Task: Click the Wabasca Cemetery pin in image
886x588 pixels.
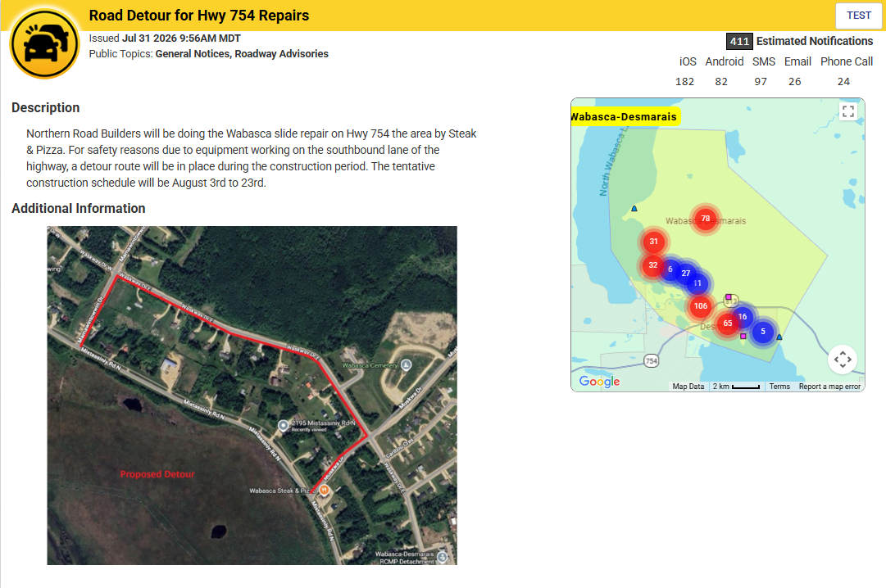Action: point(406,365)
